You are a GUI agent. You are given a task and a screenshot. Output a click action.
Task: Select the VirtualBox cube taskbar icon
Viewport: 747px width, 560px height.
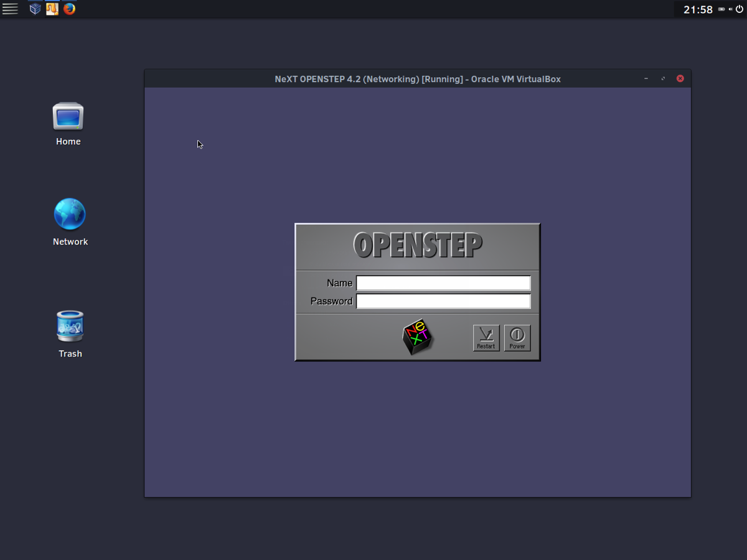(35, 9)
